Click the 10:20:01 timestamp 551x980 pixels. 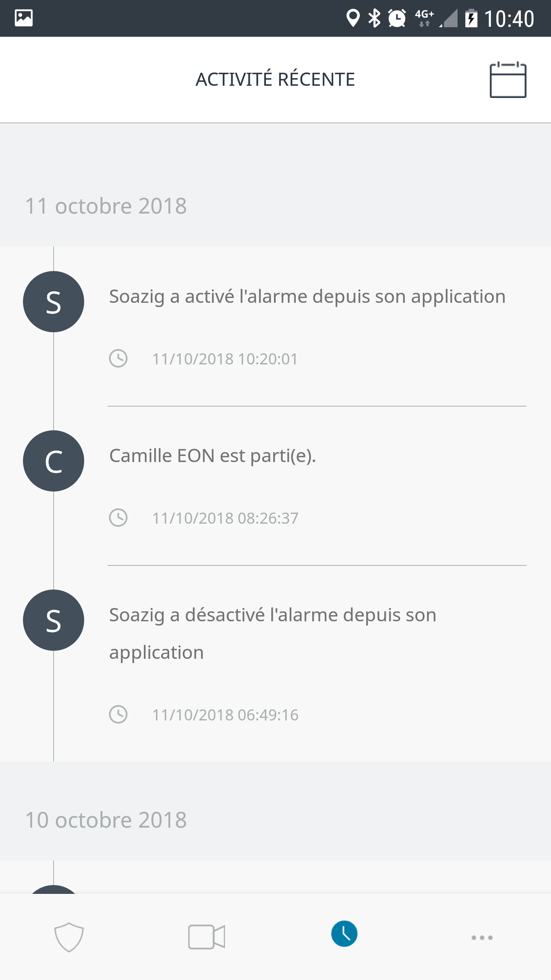point(225,359)
